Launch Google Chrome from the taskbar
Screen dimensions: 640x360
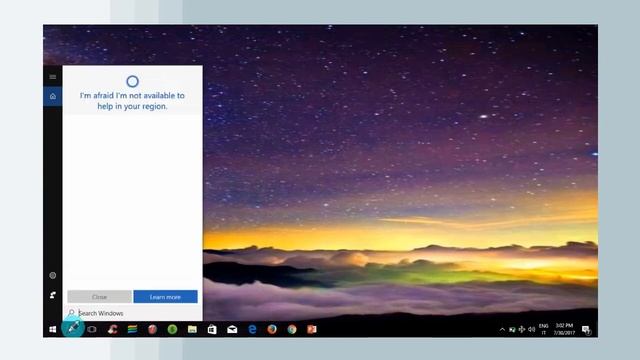point(292,329)
